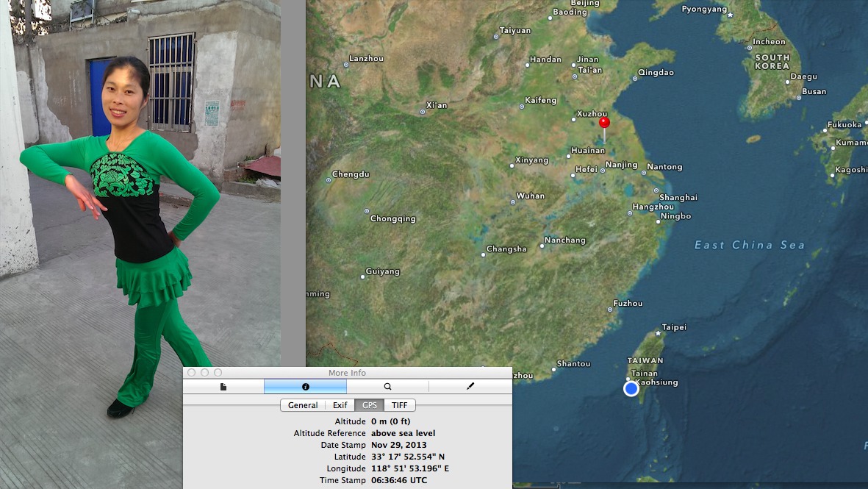868x489 pixels.
Task: Click the Changsha label on the map
Action: pos(506,249)
